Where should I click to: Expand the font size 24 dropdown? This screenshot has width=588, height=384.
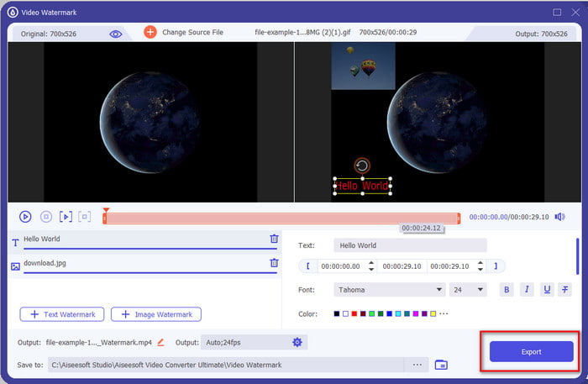point(469,290)
